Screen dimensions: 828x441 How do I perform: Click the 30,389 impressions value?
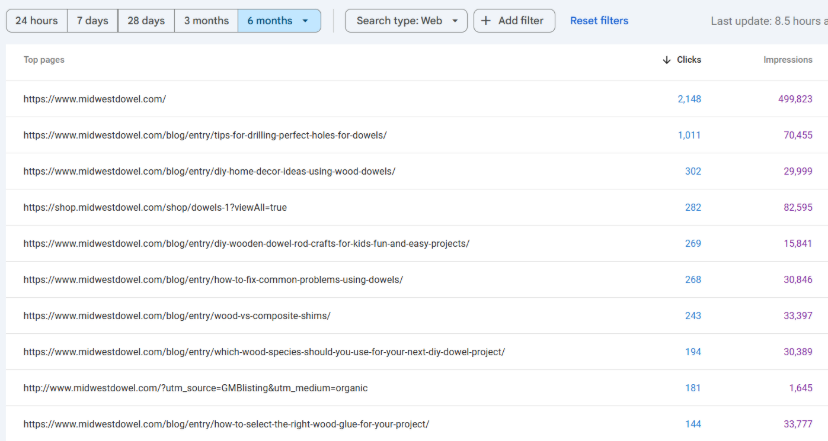[x=797, y=352]
